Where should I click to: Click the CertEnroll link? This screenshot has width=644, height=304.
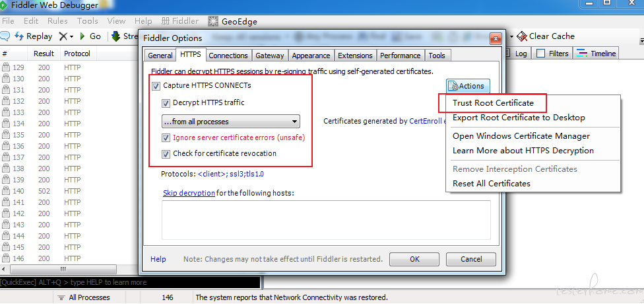426,121
